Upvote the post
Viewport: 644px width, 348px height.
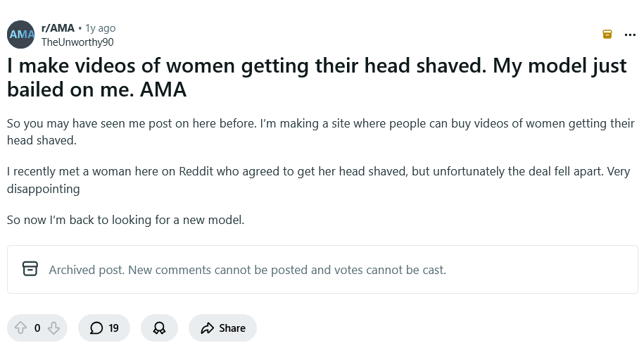[20, 328]
